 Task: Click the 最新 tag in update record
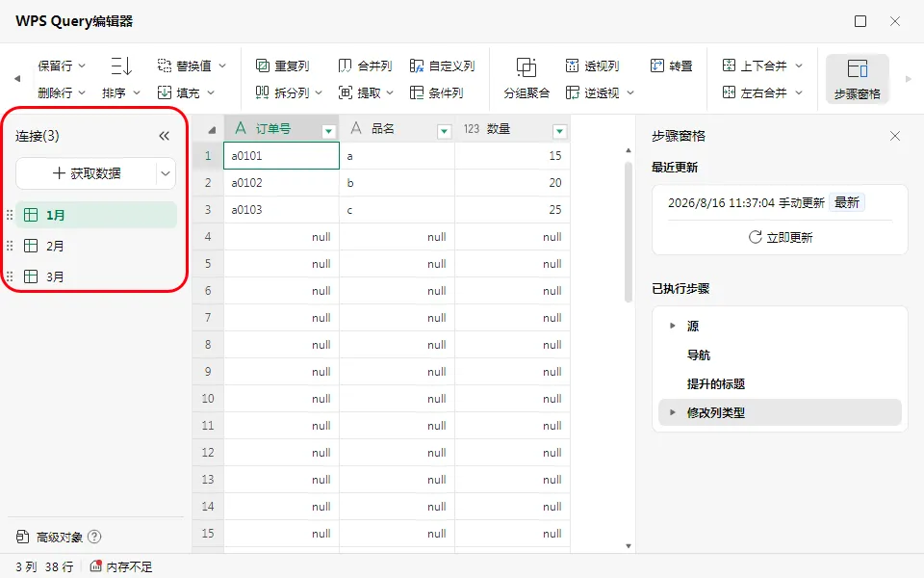pos(847,202)
